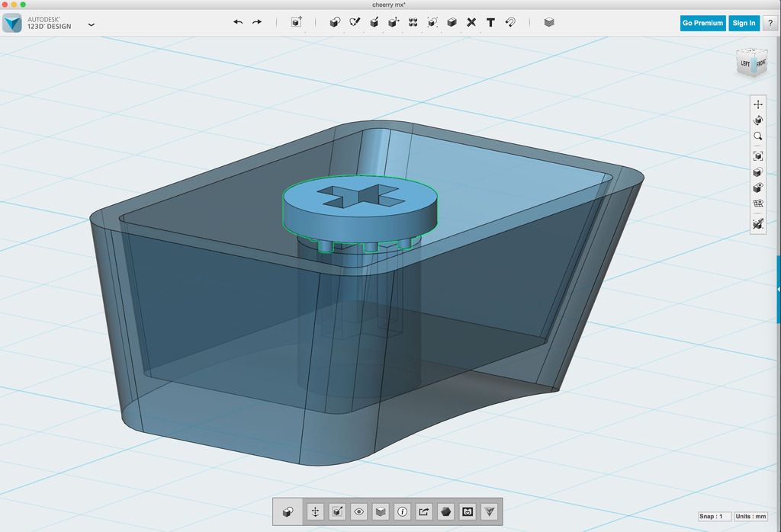This screenshot has width=781, height=532.
Task: Select the Text tool T icon
Action: (x=490, y=22)
